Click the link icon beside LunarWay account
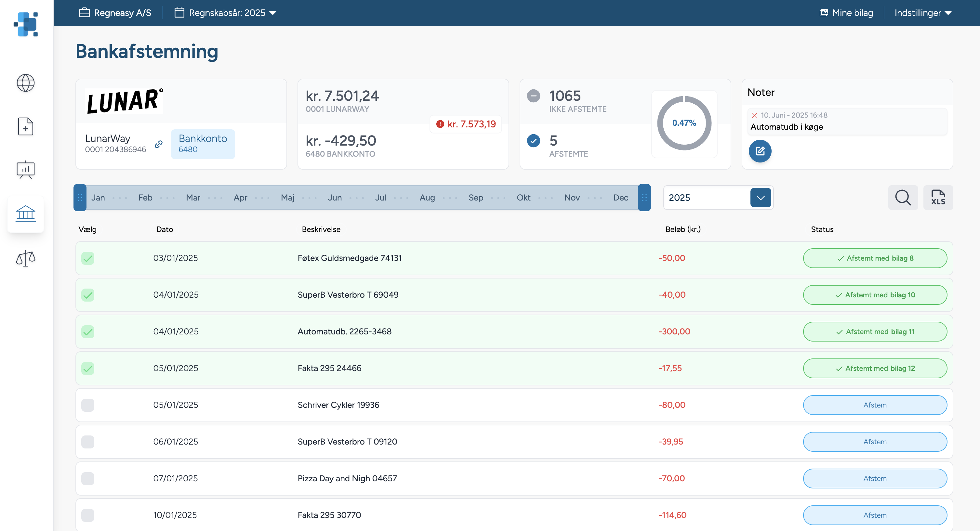This screenshot has height=531, width=980. [x=159, y=144]
